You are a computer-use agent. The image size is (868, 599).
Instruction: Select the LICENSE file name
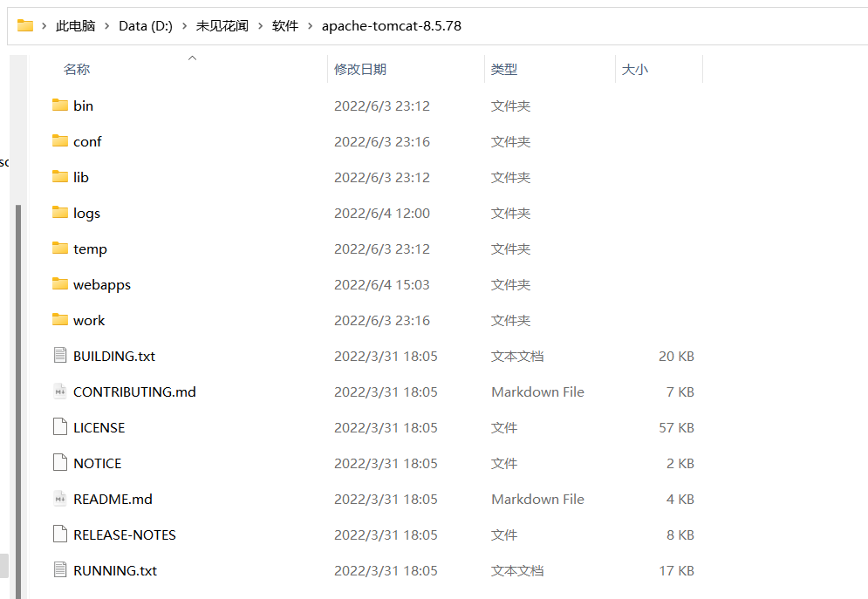tap(99, 427)
